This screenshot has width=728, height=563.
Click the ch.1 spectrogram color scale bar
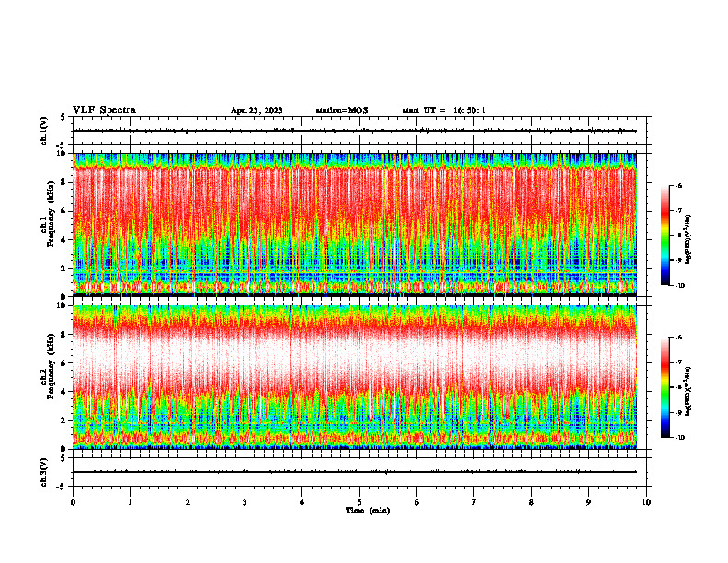point(665,236)
